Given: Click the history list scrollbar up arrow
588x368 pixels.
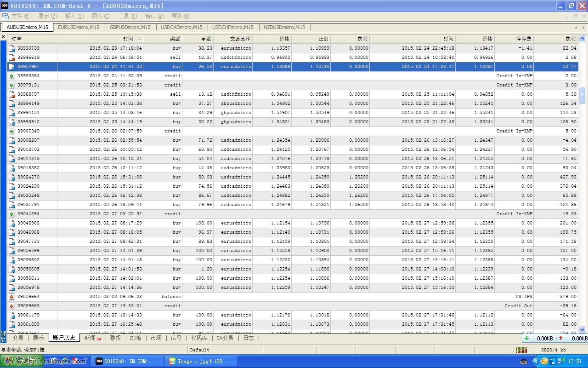Looking at the screenshot, I should click(x=582, y=39).
